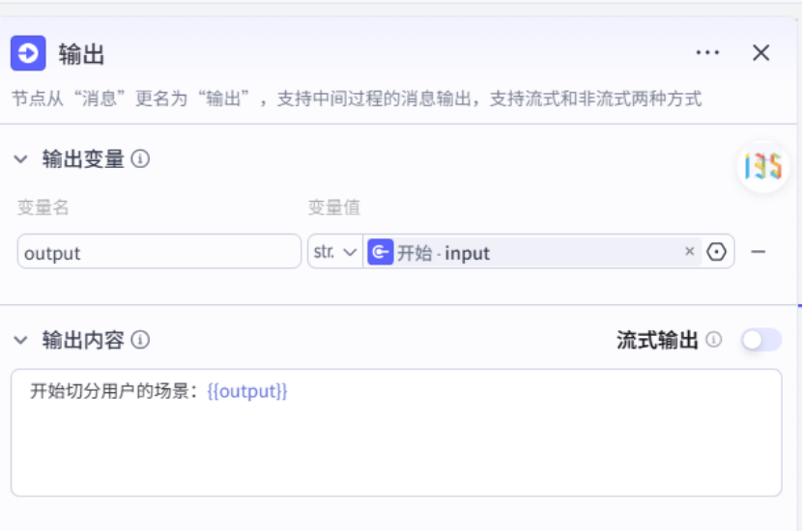Collapse the 输出变量 section
Screen dimensions: 803x532
click(x=20, y=159)
